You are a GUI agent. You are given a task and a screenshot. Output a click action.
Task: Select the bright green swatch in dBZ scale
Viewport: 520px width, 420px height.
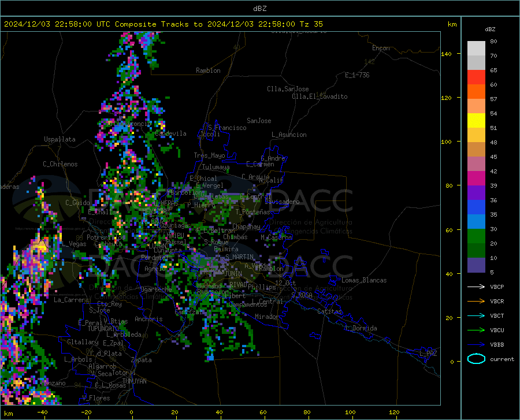pyautogui.click(x=476, y=236)
